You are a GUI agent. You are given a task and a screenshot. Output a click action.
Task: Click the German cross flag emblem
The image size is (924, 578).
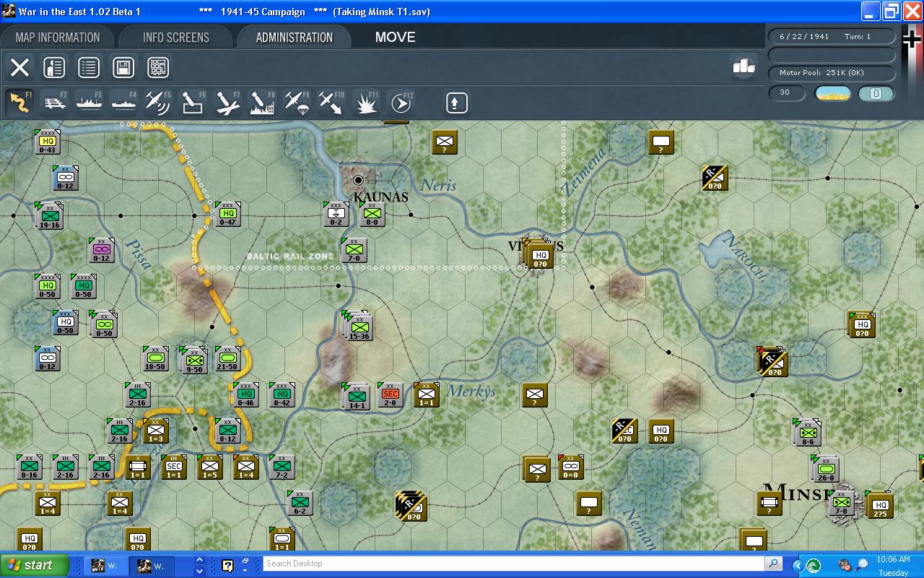912,38
